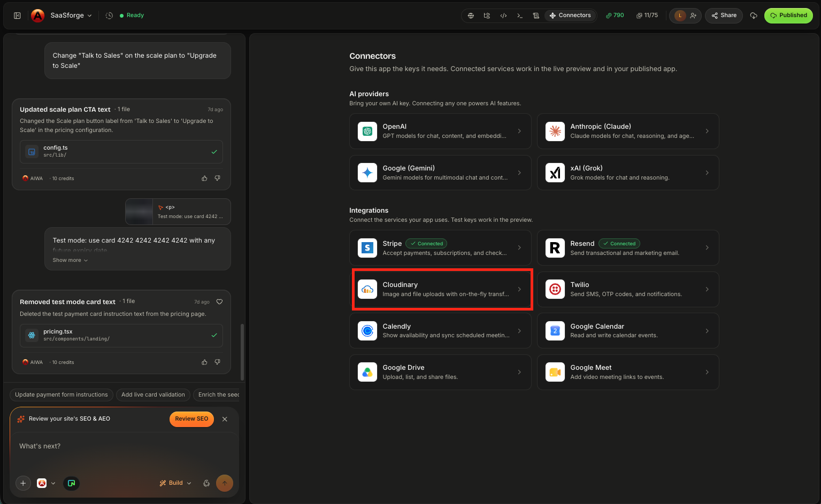Image resolution: width=821 pixels, height=504 pixels.
Task: Toggle the left sidebar panel icon
Action: click(17, 15)
